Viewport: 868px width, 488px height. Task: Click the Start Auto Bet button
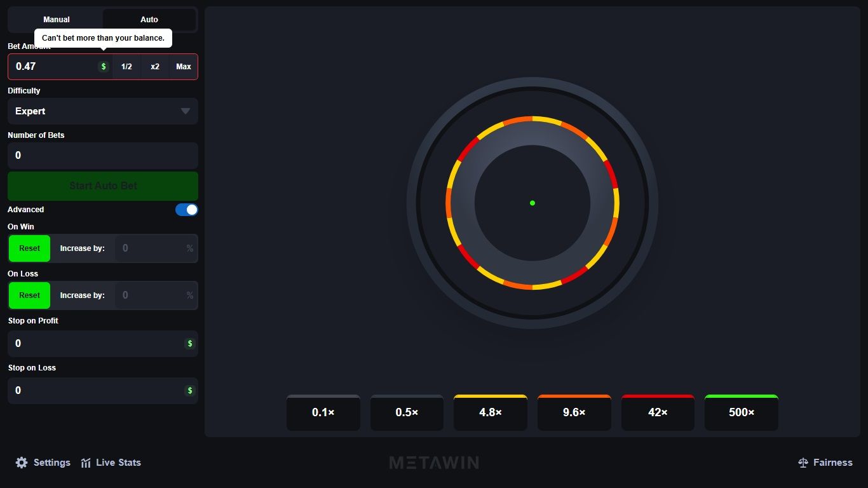point(103,186)
